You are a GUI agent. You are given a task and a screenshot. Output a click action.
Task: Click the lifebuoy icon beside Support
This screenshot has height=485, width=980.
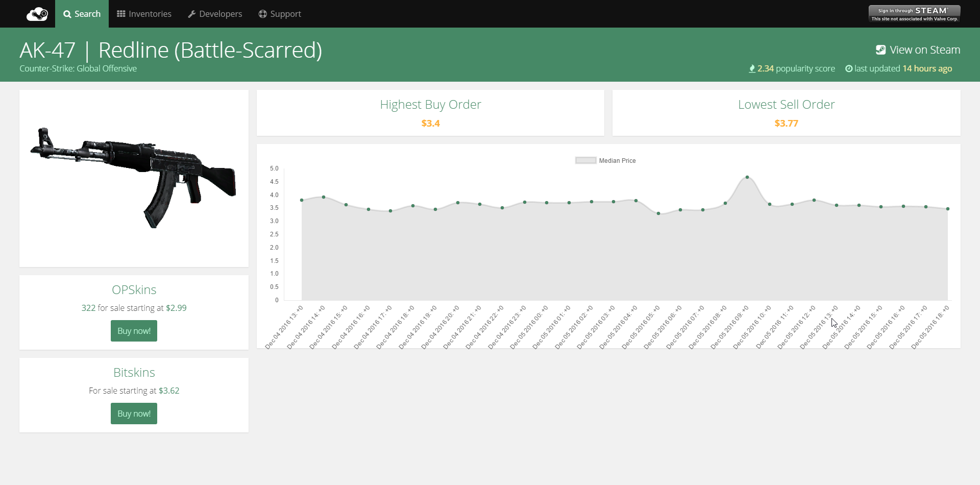(x=263, y=14)
